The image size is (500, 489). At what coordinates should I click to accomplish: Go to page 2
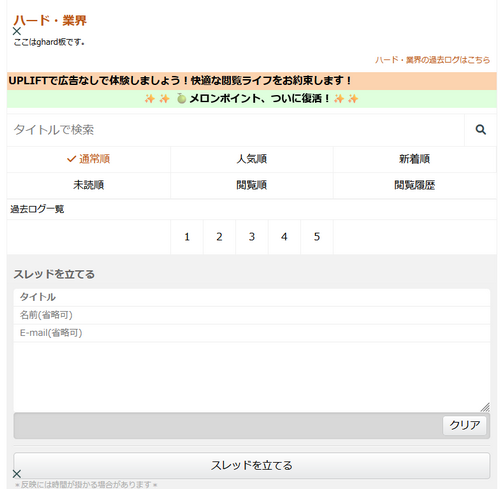coord(219,237)
